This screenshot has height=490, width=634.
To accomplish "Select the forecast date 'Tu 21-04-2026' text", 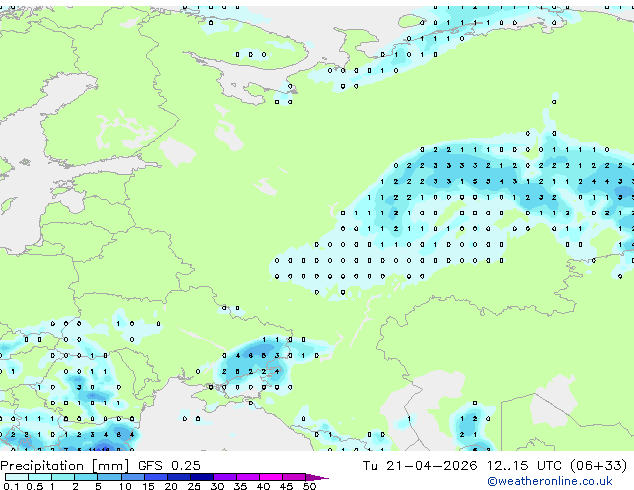I will pos(420,465).
